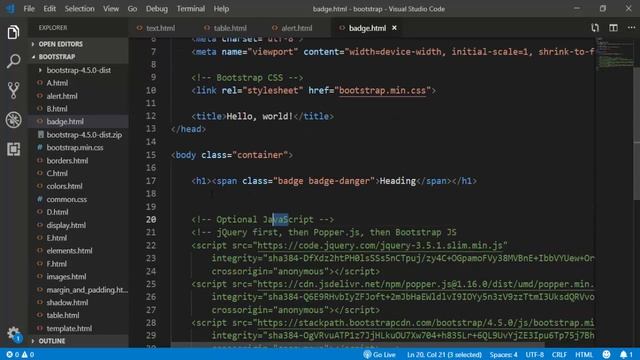Switch to the alert.html tab
The width and height of the screenshot is (640, 360).
tap(296, 28)
